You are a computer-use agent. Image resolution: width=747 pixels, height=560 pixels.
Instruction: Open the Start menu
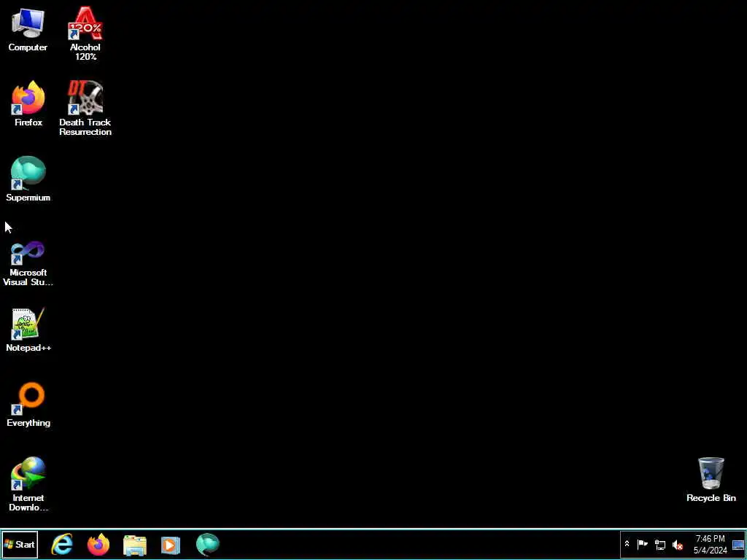[x=20, y=545]
